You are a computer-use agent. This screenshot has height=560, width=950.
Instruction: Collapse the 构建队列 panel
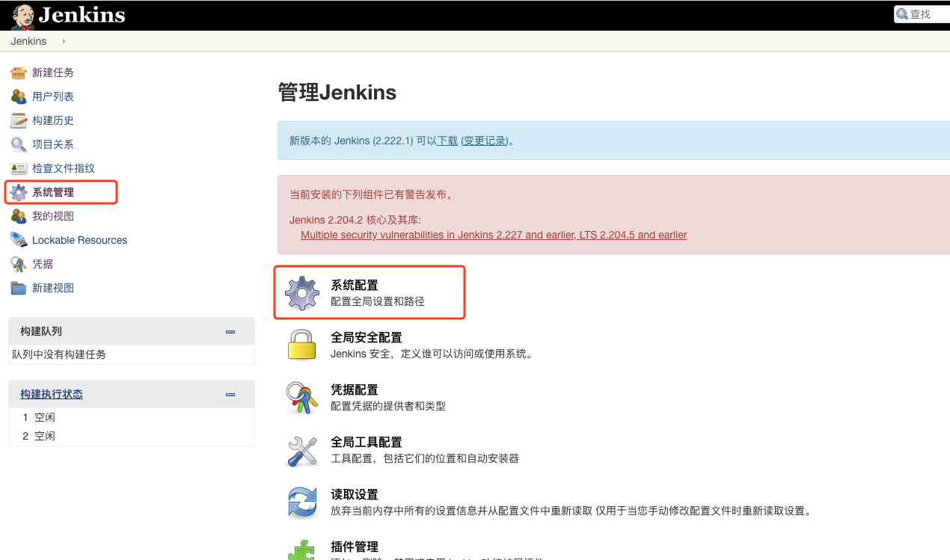230,332
